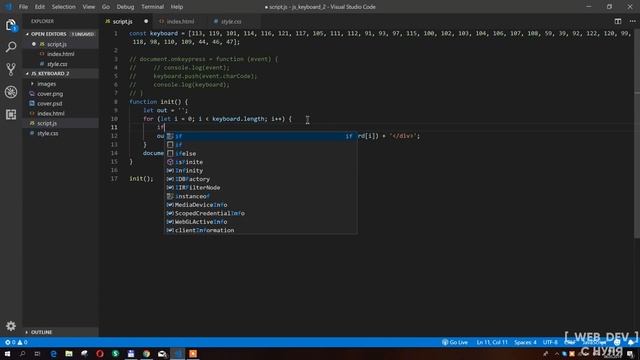Open the Manage gear menu
The width and height of the screenshot is (640, 360).
(x=11, y=326)
